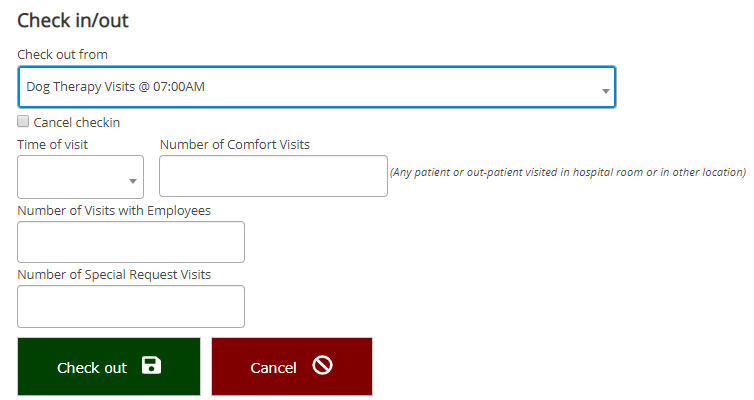The width and height of the screenshot is (754, 400).
Task: Click the italic patient visit hint text
Action: point(567,172)
